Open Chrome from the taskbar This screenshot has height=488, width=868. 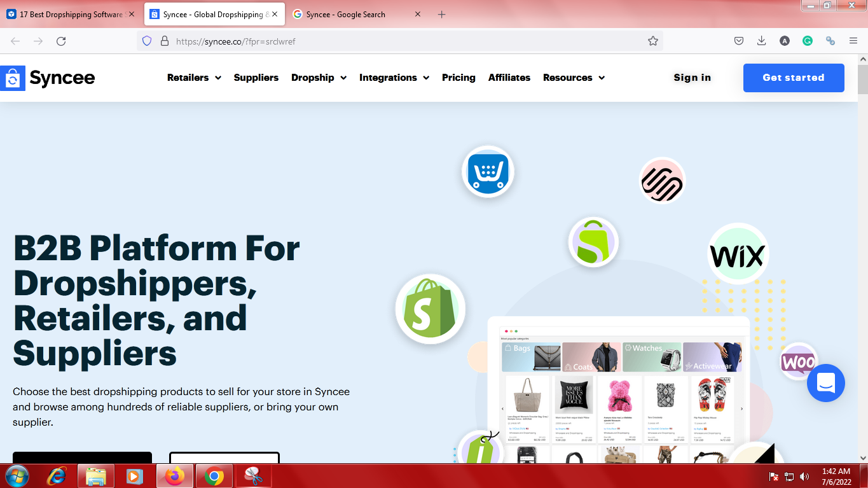(x=214, y=476)
